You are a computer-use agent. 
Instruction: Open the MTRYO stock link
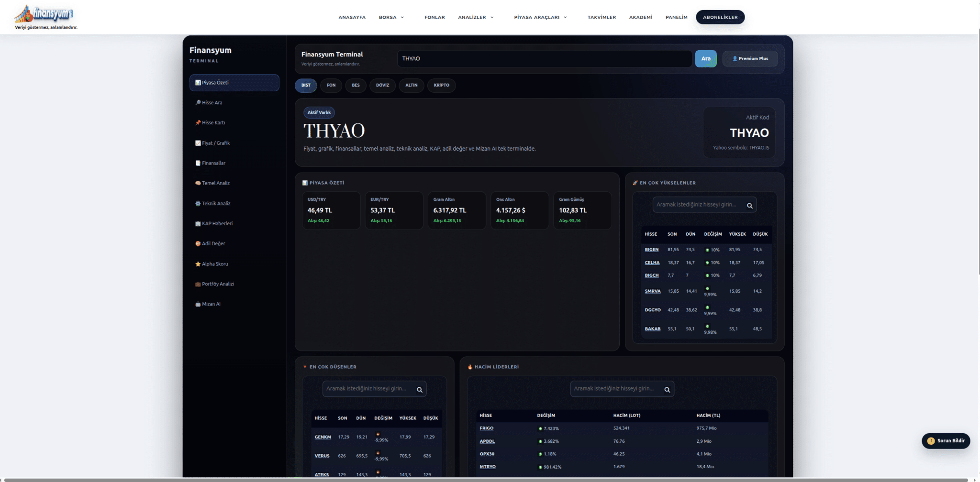(x=488, y=467)
